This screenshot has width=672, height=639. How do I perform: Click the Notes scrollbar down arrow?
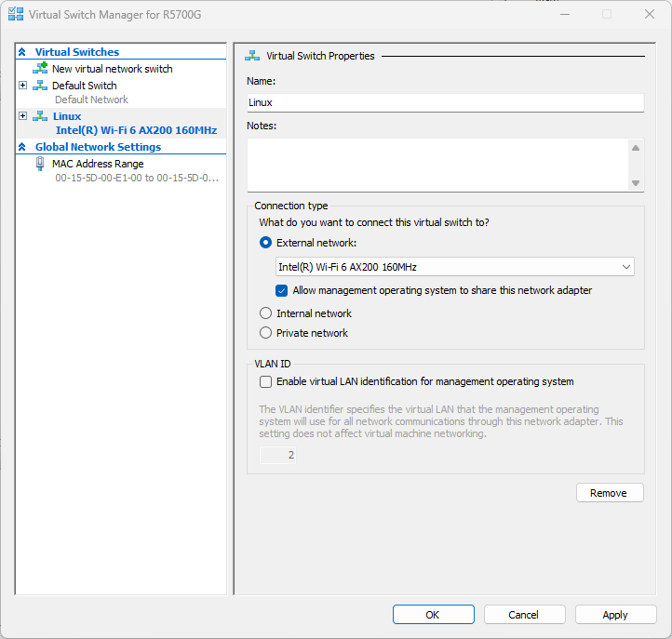pos(636,183)
